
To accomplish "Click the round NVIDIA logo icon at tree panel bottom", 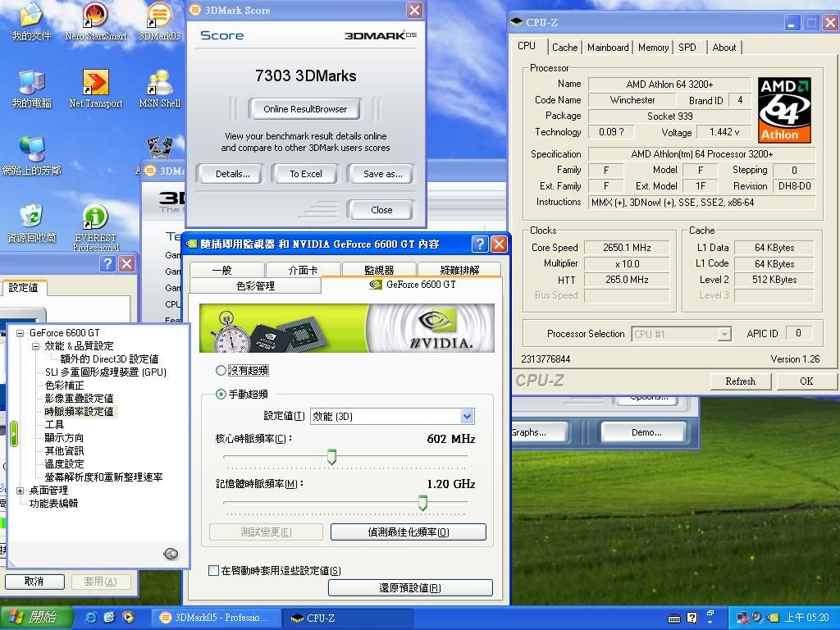I will (171, 554).
